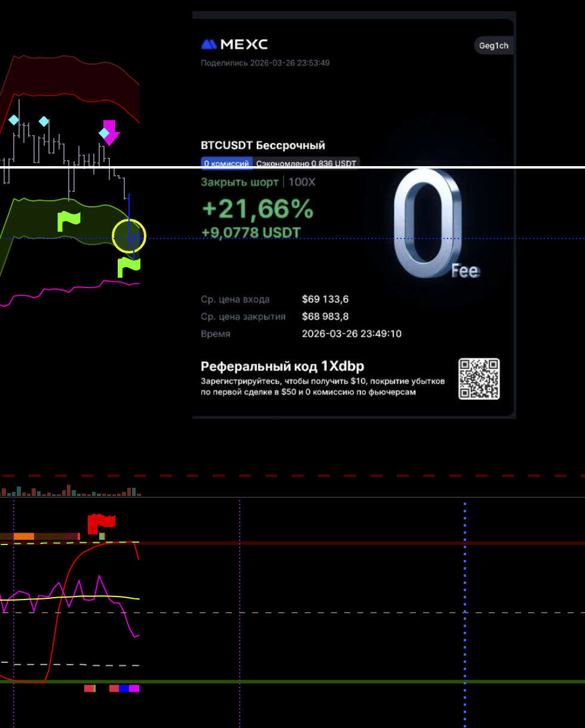
Task: Click the MEXC logo
Action: pyautogui.click(x=234, y=44)
